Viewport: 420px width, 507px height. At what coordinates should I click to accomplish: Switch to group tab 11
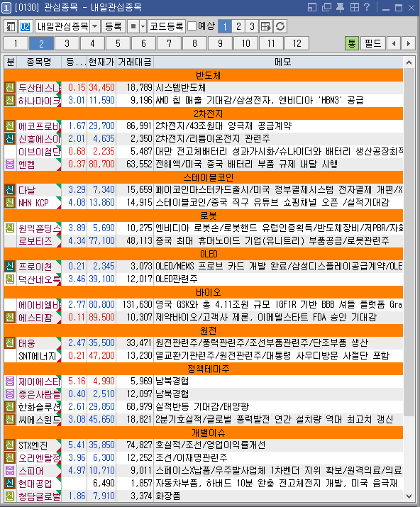tap(272, 43)
